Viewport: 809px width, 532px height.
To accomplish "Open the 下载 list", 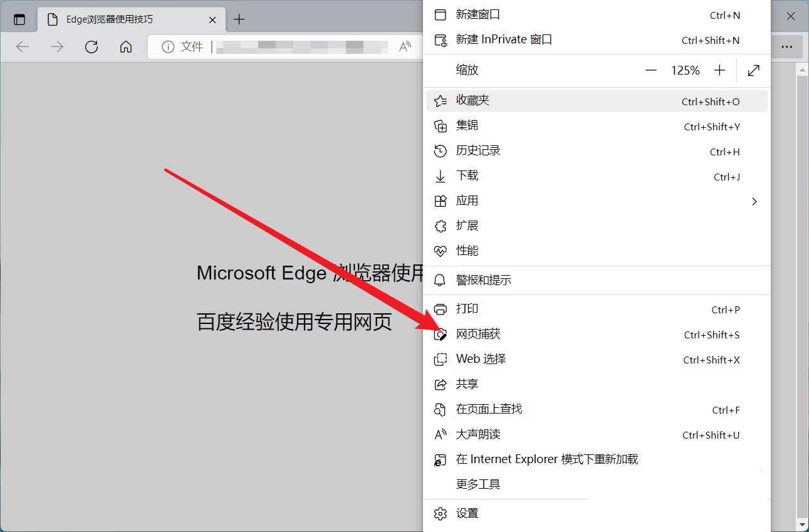I will [466, 176].
